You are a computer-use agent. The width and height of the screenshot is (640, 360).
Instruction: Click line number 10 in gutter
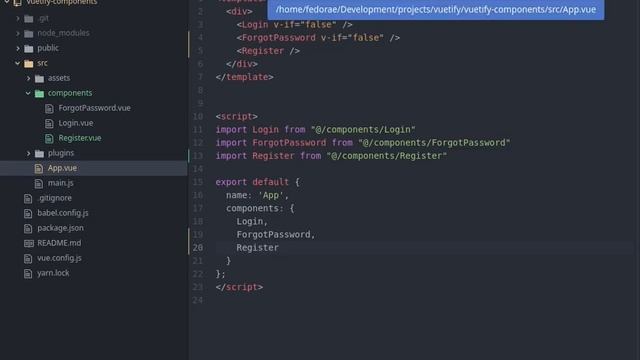[198, 117]
